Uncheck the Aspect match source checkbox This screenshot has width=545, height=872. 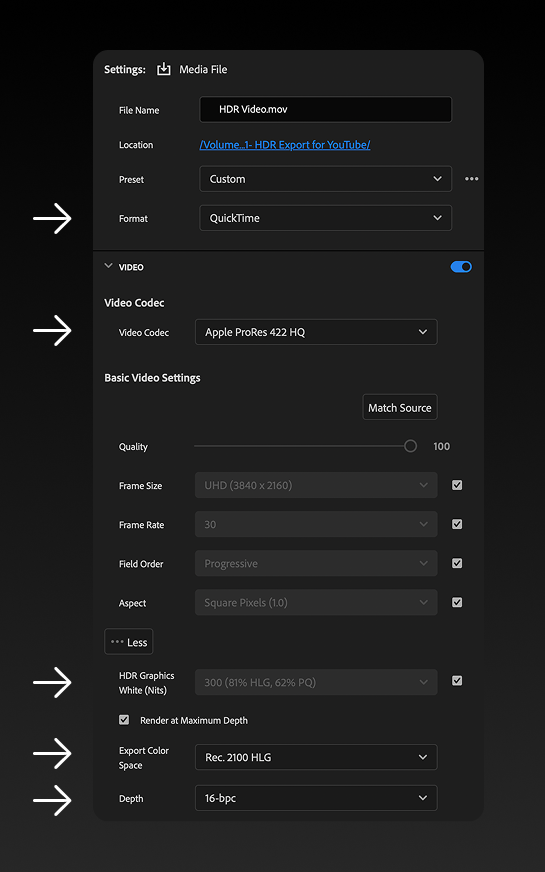point(457,602)
